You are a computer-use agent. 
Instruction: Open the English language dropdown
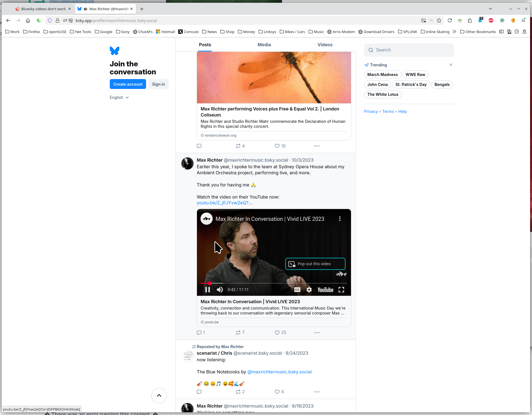coord(119,97)
